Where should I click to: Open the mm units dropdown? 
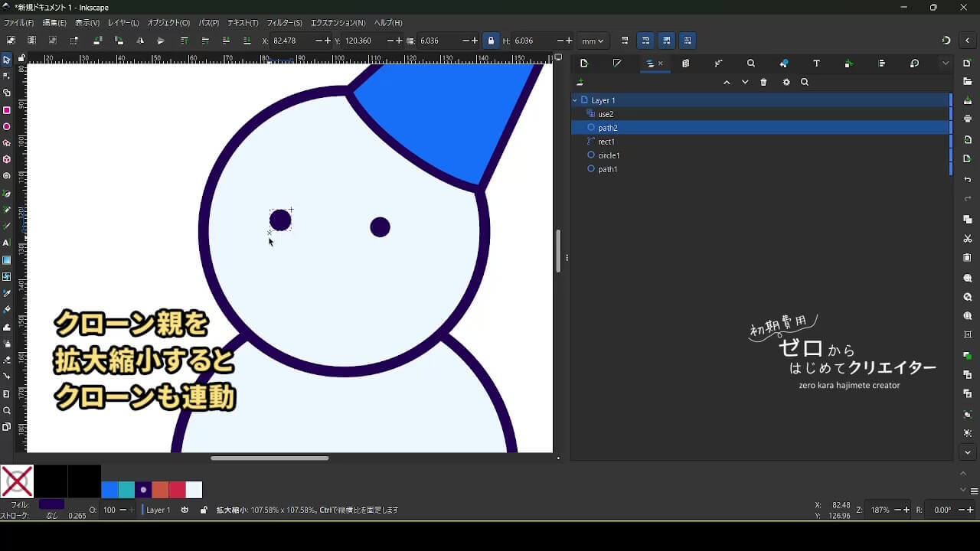(593, 41)
